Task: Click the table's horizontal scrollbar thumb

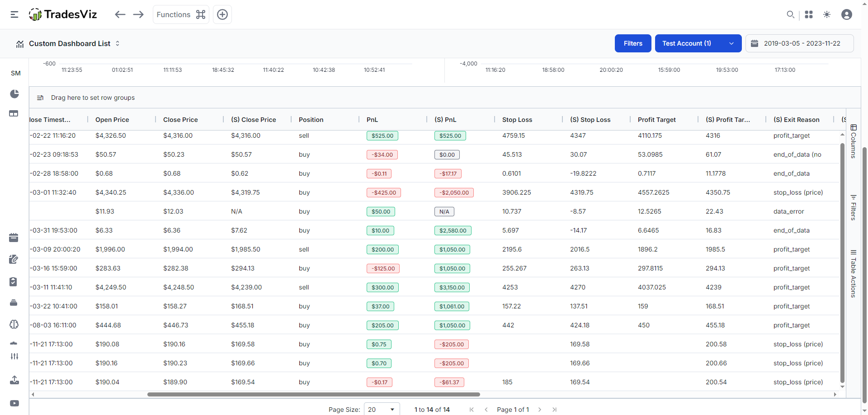Action: click(313, 394)
